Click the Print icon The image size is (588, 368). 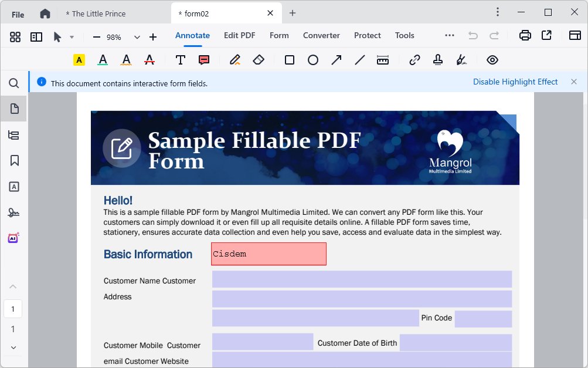[x=525, y=36]
